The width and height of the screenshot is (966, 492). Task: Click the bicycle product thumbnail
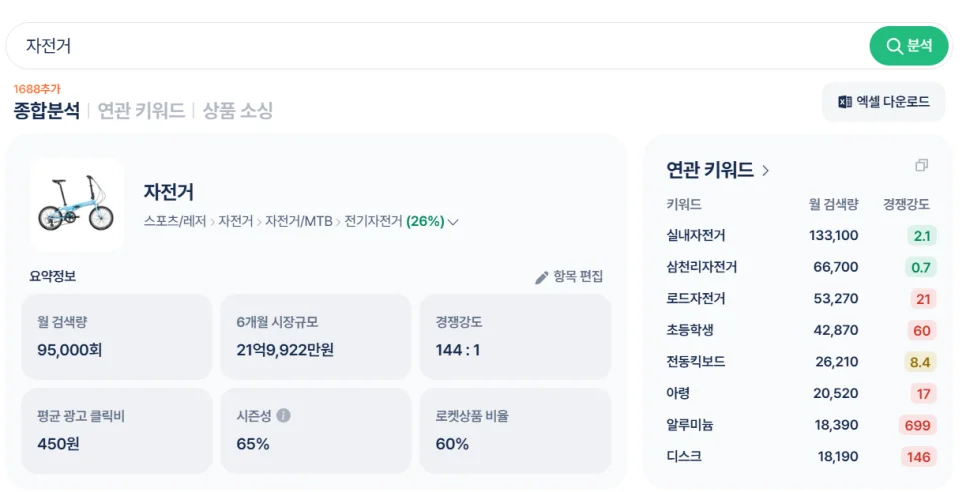[76, 205]
